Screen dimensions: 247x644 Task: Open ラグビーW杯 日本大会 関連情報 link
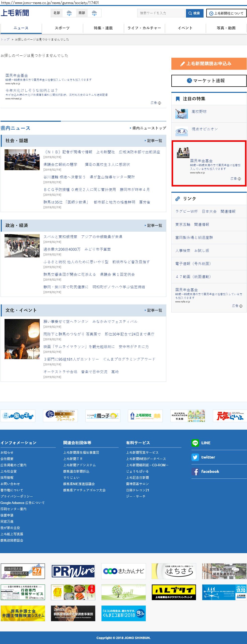point(206,212)
